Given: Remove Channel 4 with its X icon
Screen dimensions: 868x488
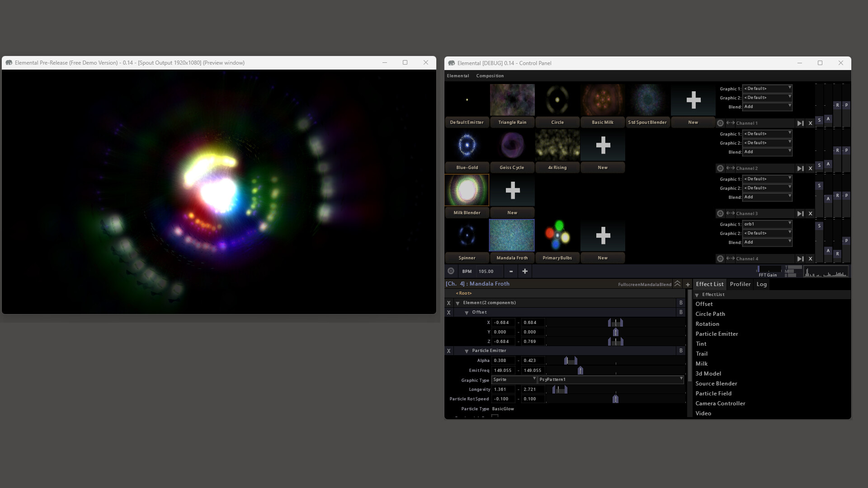Looking at the screenshot, I should pos(810,258).
